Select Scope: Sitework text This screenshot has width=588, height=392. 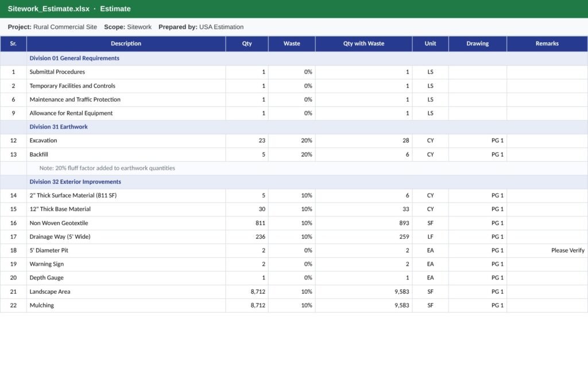[x=127, y=27]
